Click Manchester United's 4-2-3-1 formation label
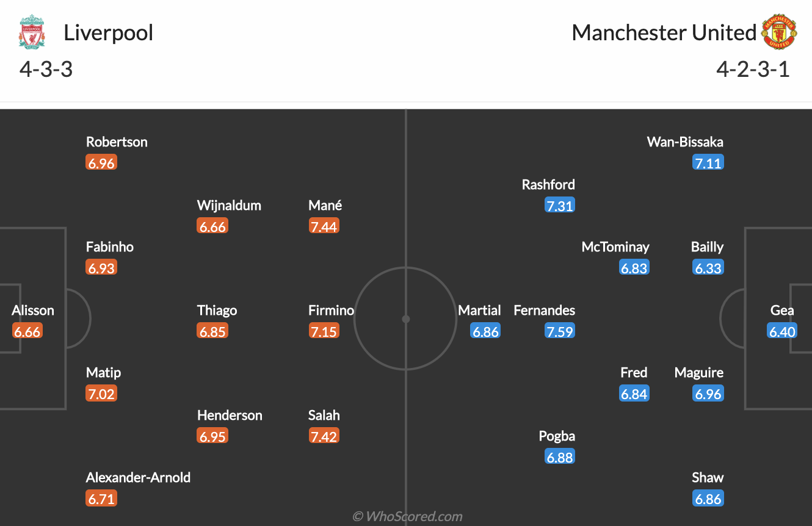 [x=753, y=69]
